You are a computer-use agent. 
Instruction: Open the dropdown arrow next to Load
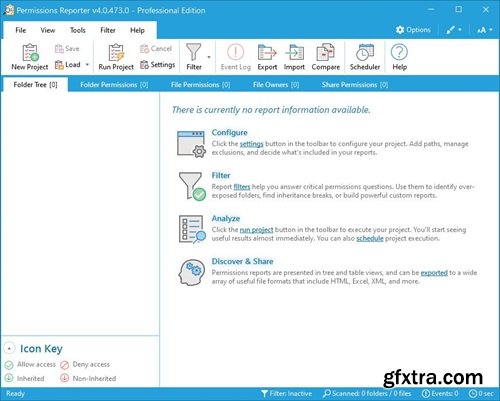pos(87,64)
